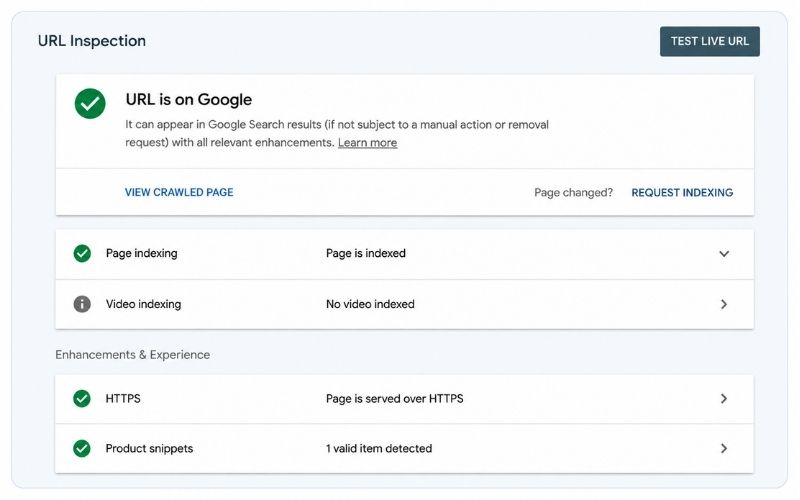
Task: Follow the Learn more link
Action: click(x=367, y=143)
